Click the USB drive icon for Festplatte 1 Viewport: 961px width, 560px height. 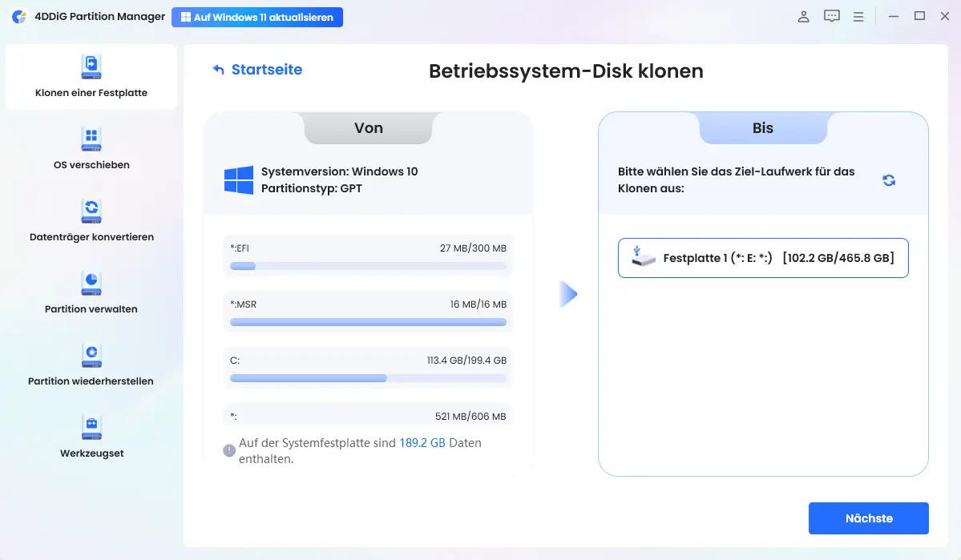pos(642,256)
